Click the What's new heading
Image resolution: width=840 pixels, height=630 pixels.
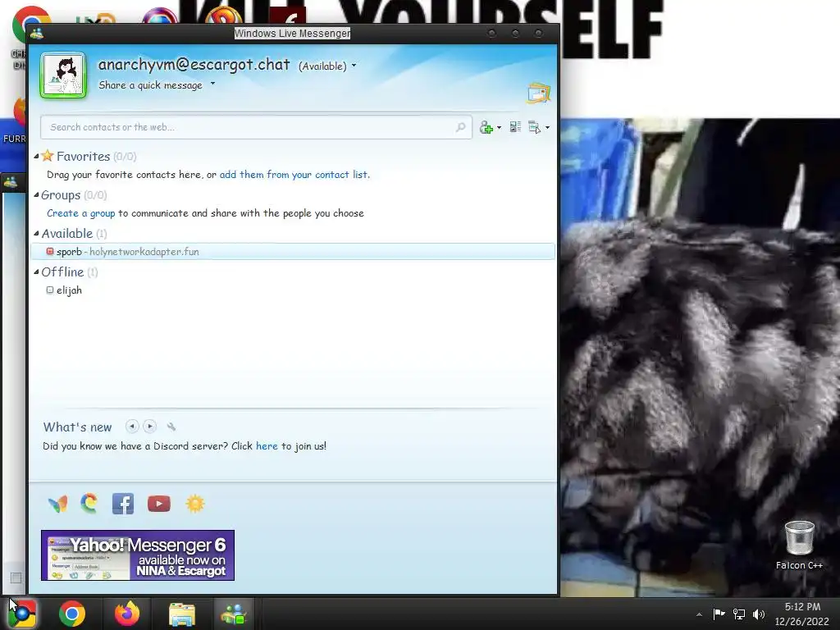78,427
